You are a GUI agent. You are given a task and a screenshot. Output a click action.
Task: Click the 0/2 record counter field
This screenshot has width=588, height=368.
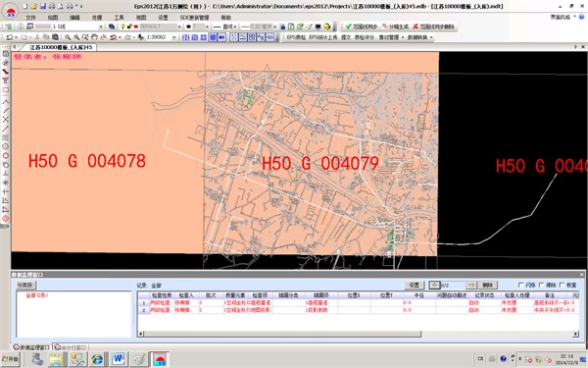[x=453, y=285]
